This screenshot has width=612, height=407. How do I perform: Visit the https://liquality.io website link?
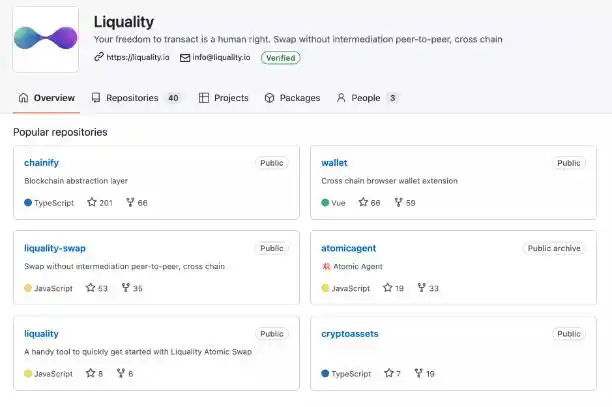[137, 58]
